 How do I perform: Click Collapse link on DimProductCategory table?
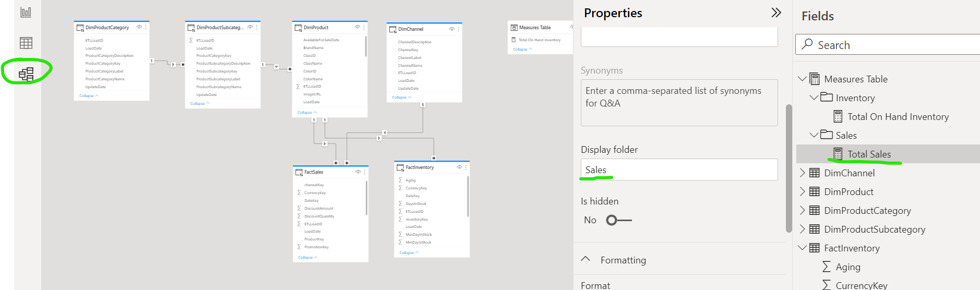coord(88,96)
